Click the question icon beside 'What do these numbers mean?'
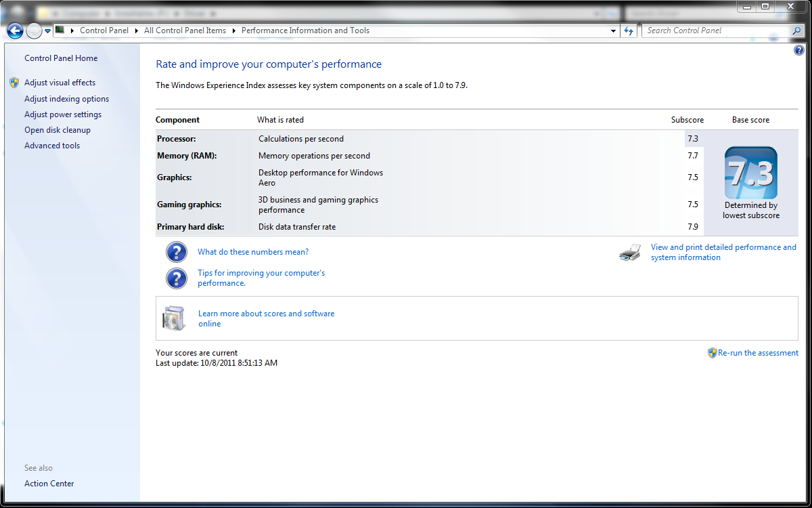 (x=177, y=252)
